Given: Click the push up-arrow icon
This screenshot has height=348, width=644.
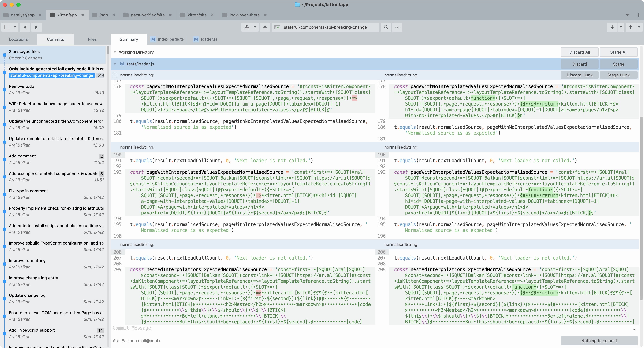Looking at the screenshot, I should tap(630, 27).
